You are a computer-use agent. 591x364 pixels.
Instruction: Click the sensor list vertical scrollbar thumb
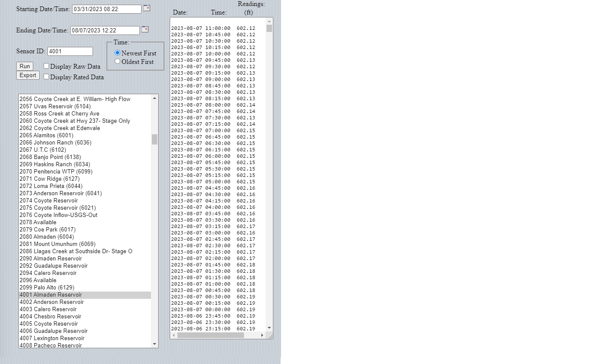point(154,139)
